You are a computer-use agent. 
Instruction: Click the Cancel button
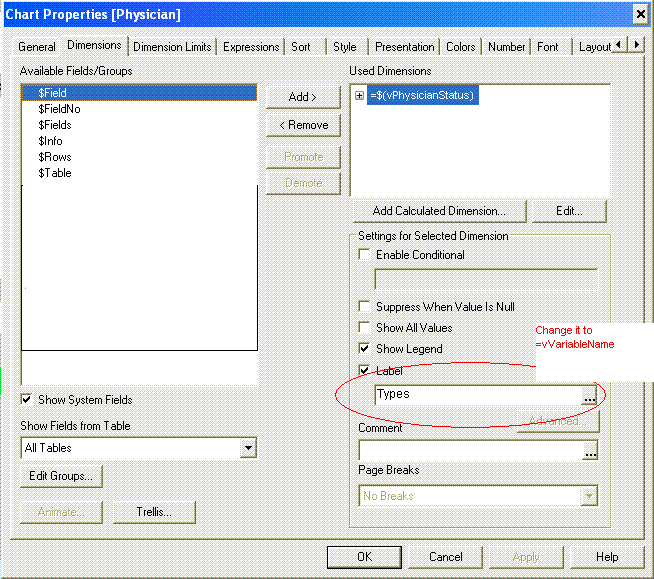(445, 557)
